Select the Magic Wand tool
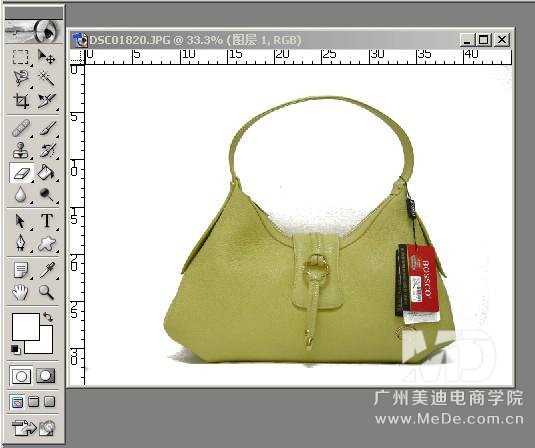The image size is (535, 448). [46, 78]
